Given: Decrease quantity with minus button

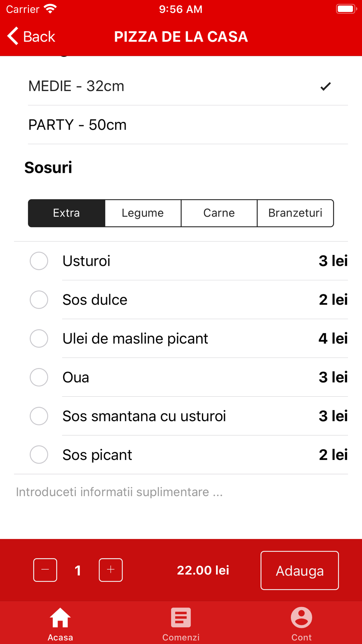Looking at the screenshot, I should pyautogui.click(x=45, y=570).
